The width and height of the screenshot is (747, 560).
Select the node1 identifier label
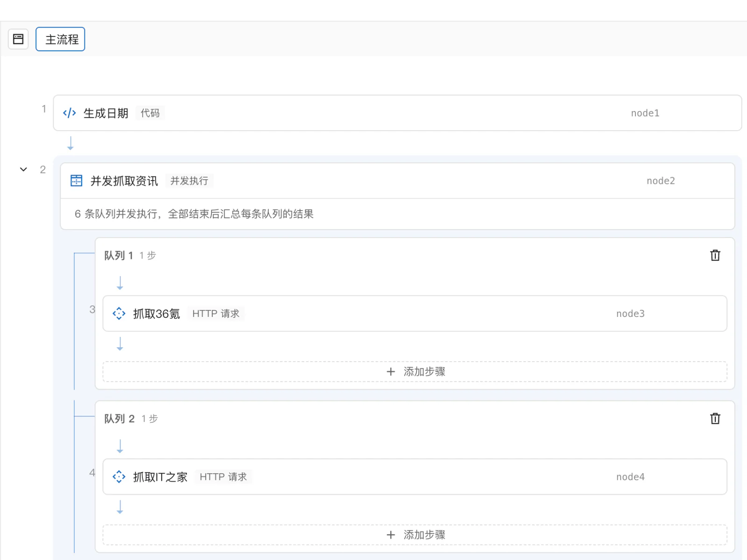[645, 113]
